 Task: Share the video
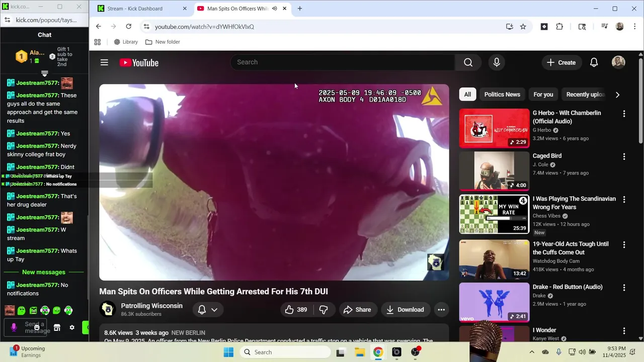[357, 310]
